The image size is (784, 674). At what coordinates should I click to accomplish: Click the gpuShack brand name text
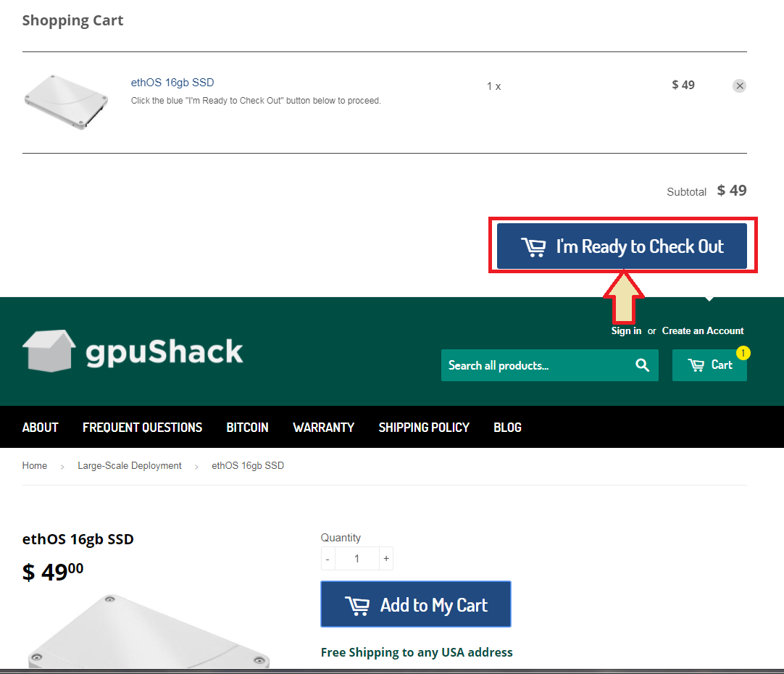coord(164,352)
